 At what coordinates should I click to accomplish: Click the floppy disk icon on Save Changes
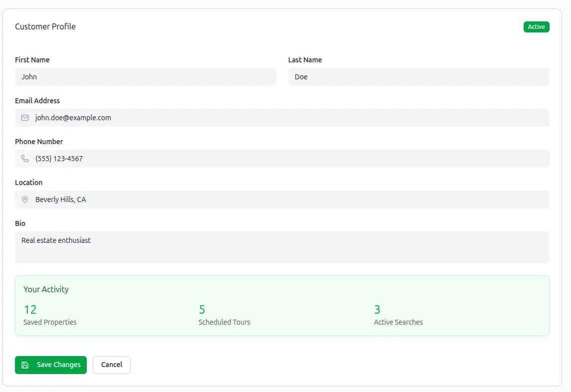25,365
